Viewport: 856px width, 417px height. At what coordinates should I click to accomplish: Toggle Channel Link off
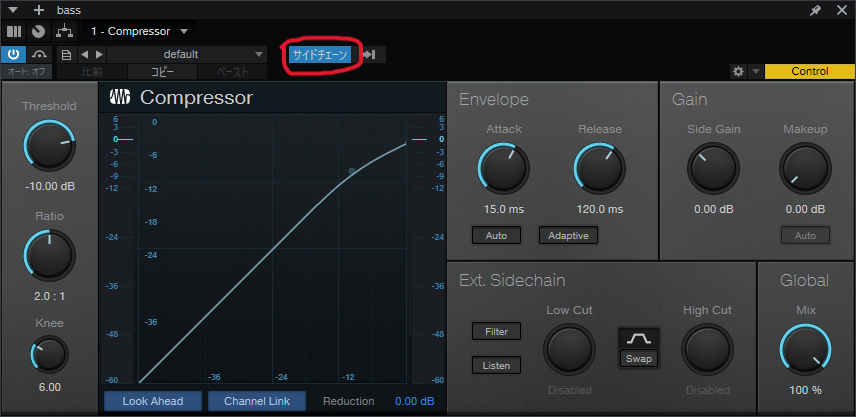point(257,401)
